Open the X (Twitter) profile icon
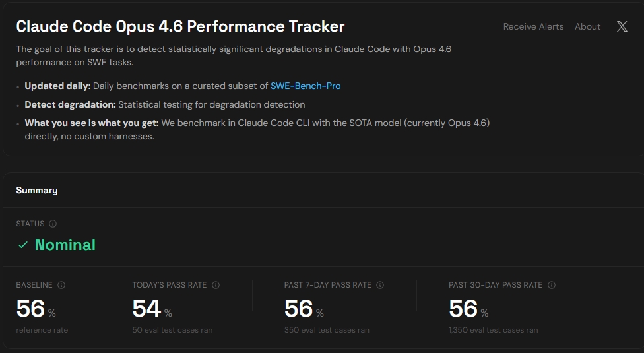This screenshot has height=353, width=644. click(x=622, y=27)
